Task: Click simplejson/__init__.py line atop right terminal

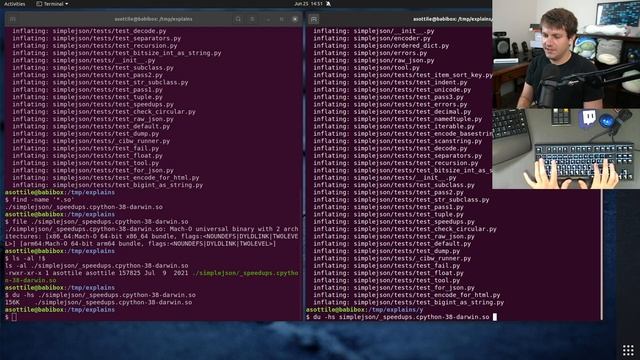Action: click(373, 31)
